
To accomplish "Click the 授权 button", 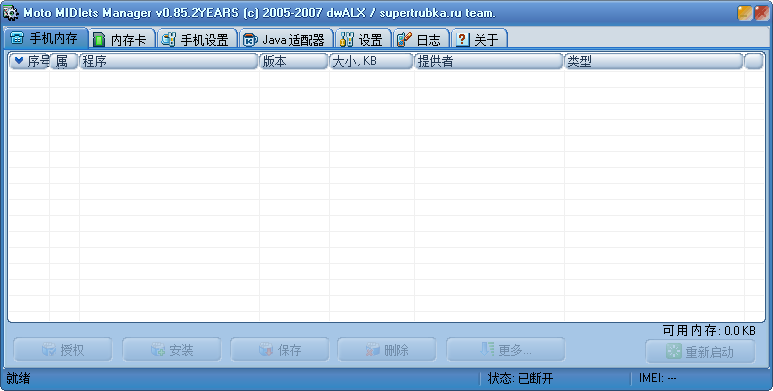I will tap(63, 350).
